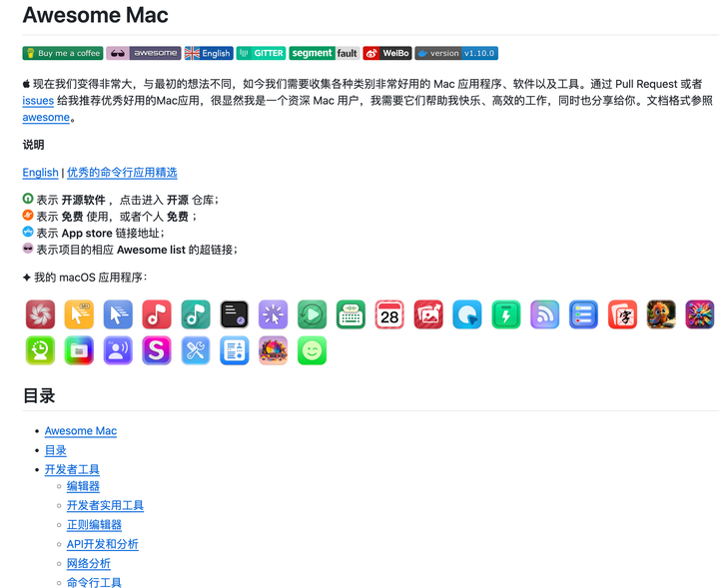The height and width of the screenshot is (588, 719).
Task: Click the 说明 bold label
Action: 34,145
